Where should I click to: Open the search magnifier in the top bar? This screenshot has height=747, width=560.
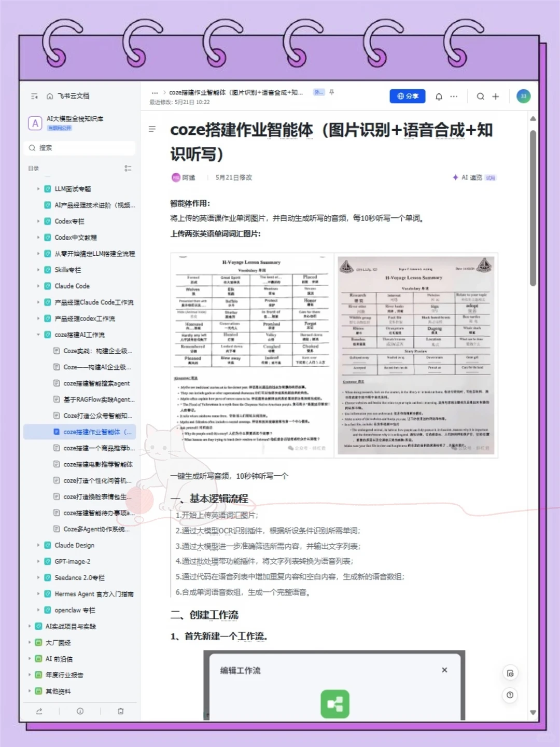tap(481, 96)
